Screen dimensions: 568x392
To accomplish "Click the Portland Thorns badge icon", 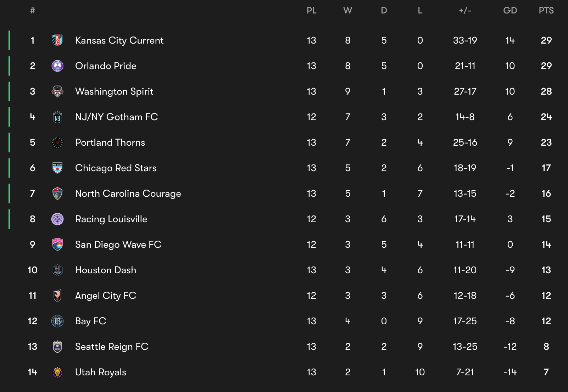I will (x=57, y=142).
